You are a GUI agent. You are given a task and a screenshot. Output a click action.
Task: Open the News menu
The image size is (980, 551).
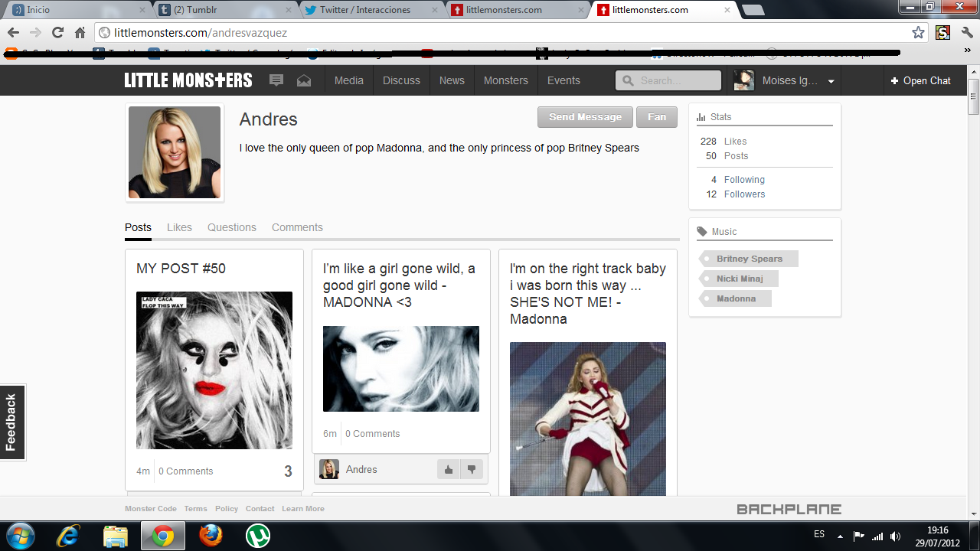click(452, 80)
